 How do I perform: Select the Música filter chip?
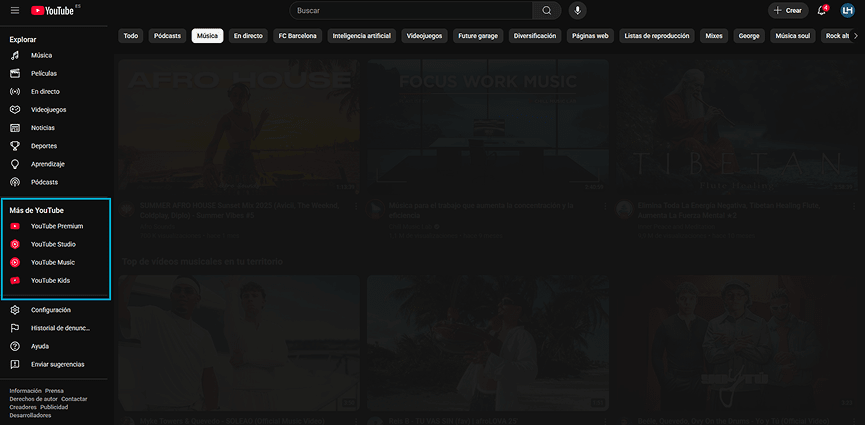pyautogui.click(x=207, y=36)
